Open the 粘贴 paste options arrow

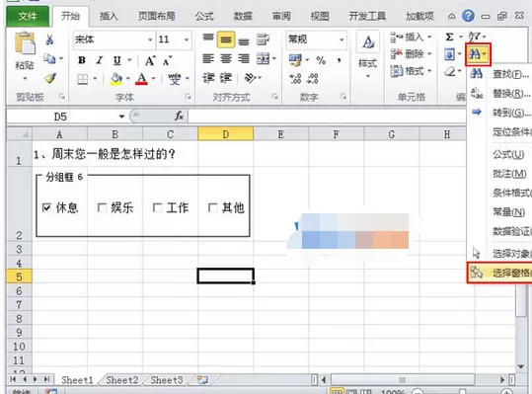[25, 79]
